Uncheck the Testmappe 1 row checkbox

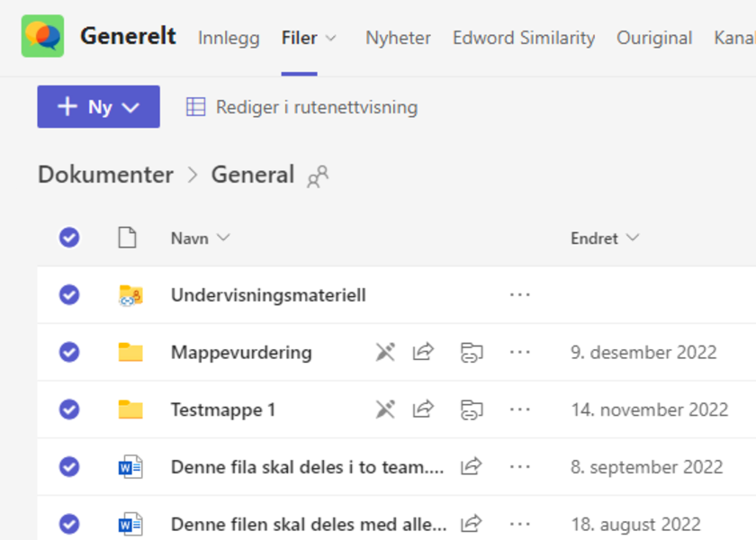(69, 410)
